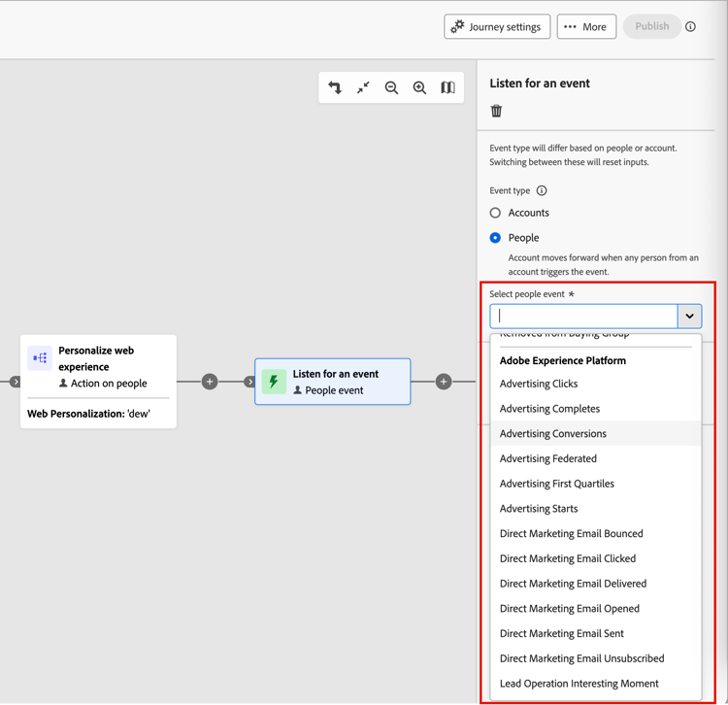Choose Direct Marketing Email Bounced

tap(596, 534)
